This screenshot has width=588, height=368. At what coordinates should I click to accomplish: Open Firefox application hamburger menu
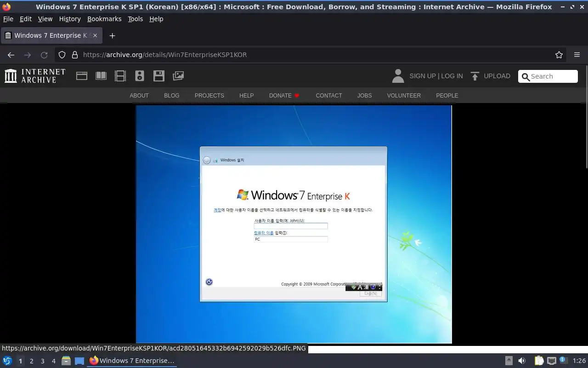point(577,55)
